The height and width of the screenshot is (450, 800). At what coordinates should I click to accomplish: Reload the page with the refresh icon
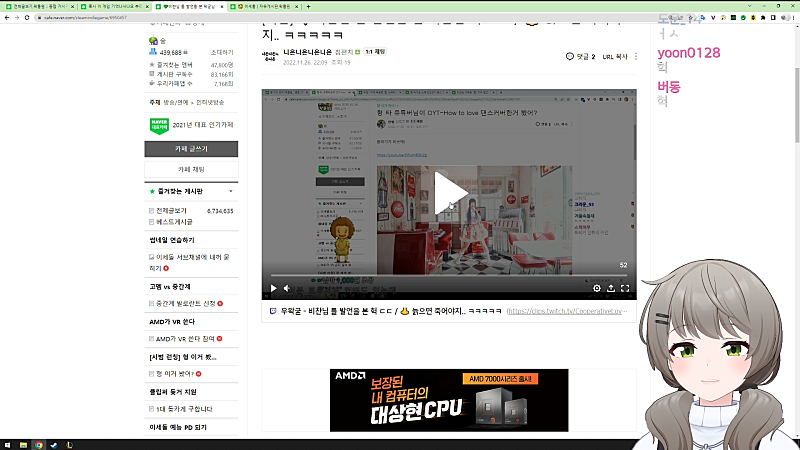click(x=27, y=17)
